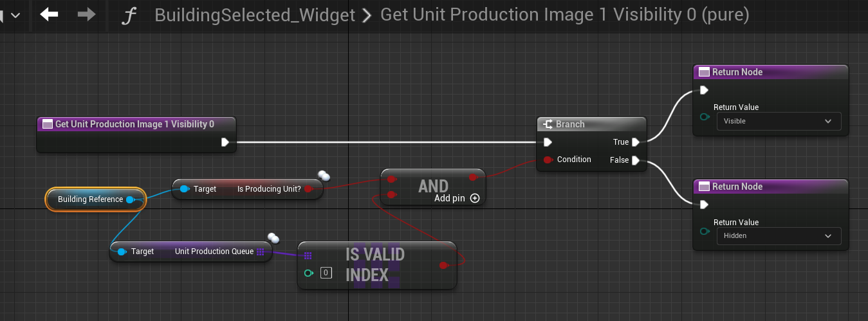Toggle the Unit Production Queue comment bubble
868x321 pixels.
tap(273, 238)
